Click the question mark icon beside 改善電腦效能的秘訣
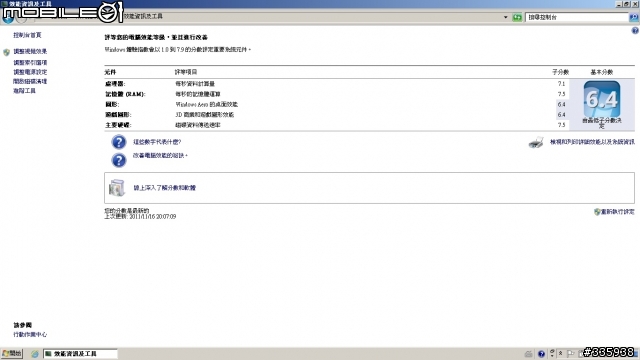Screen dimensions: 640x360 tap(119, 160)
